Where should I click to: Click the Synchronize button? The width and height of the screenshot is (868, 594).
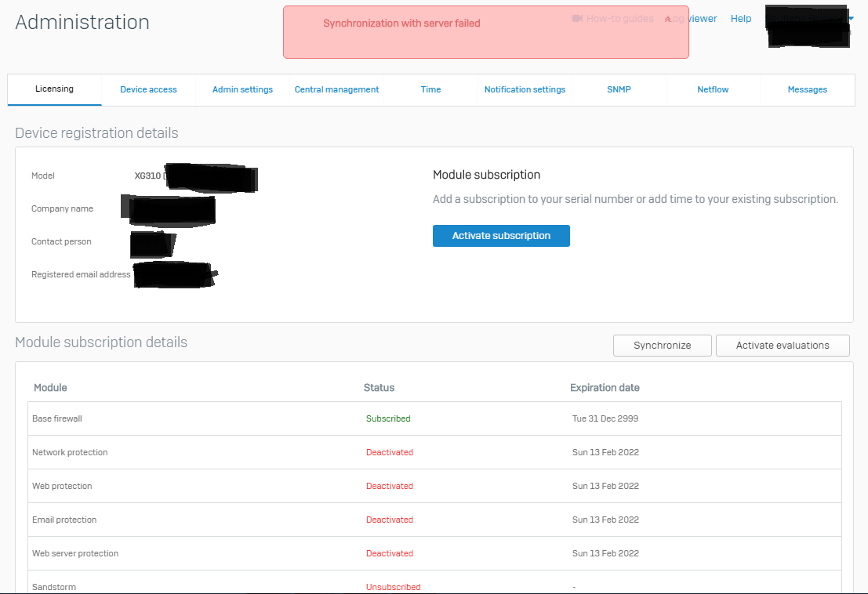[662, 346]
